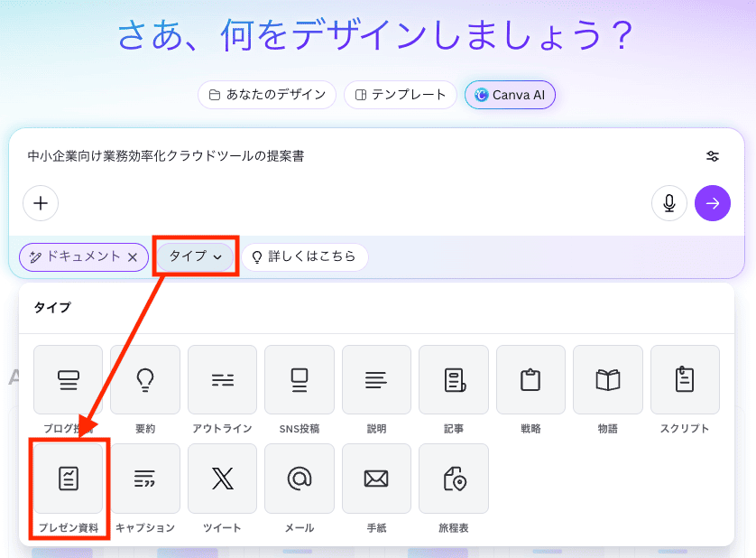
Task: Choose the 物語 book tile
Action: point(608,380)
